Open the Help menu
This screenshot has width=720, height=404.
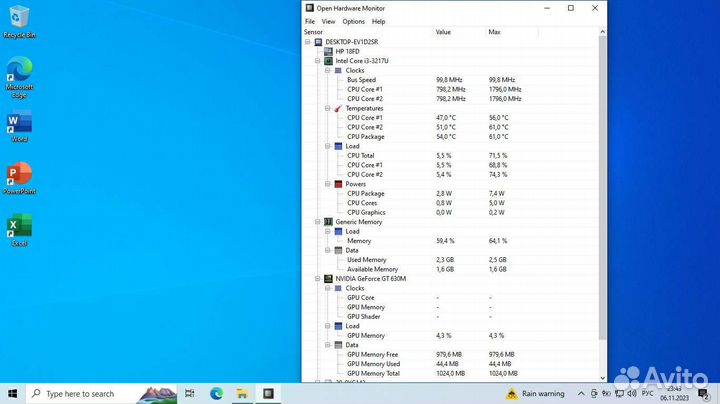378,22
